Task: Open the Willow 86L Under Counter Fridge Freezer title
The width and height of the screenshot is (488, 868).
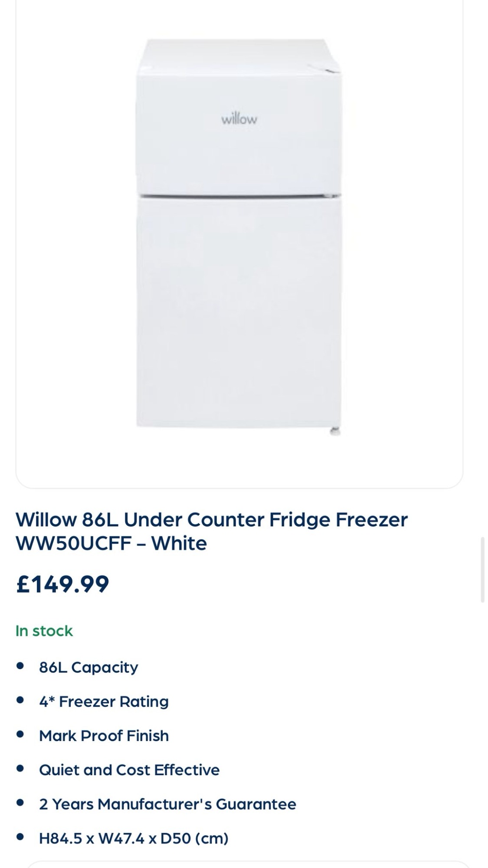Action: tap(212, 519)
